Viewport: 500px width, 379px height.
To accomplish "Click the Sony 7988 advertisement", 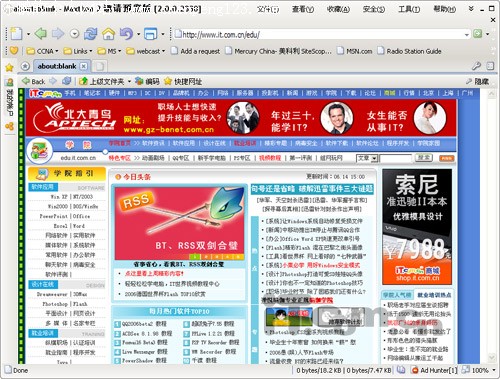I will [417, 227].
